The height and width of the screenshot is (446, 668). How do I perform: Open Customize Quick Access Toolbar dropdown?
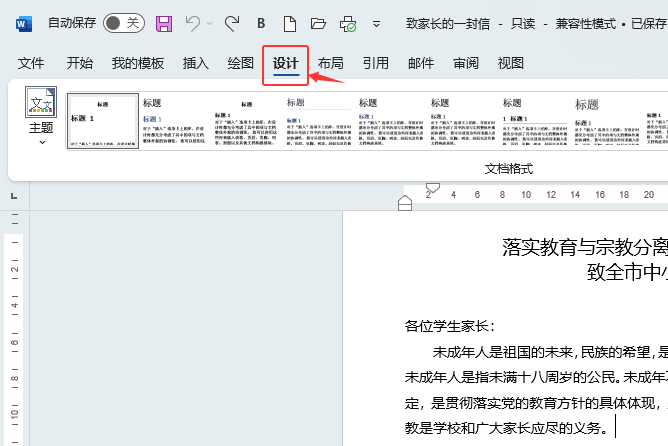click(x=376, y=24)
